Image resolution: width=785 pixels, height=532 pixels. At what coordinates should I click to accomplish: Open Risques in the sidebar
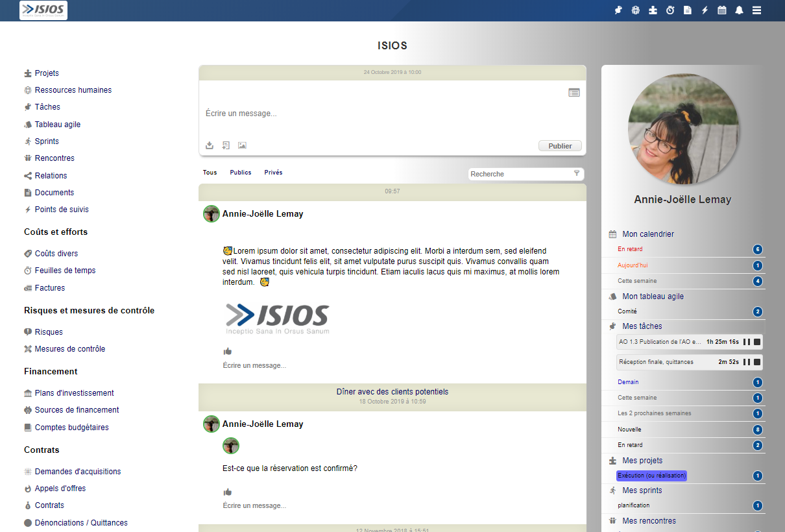pos(49,332)
